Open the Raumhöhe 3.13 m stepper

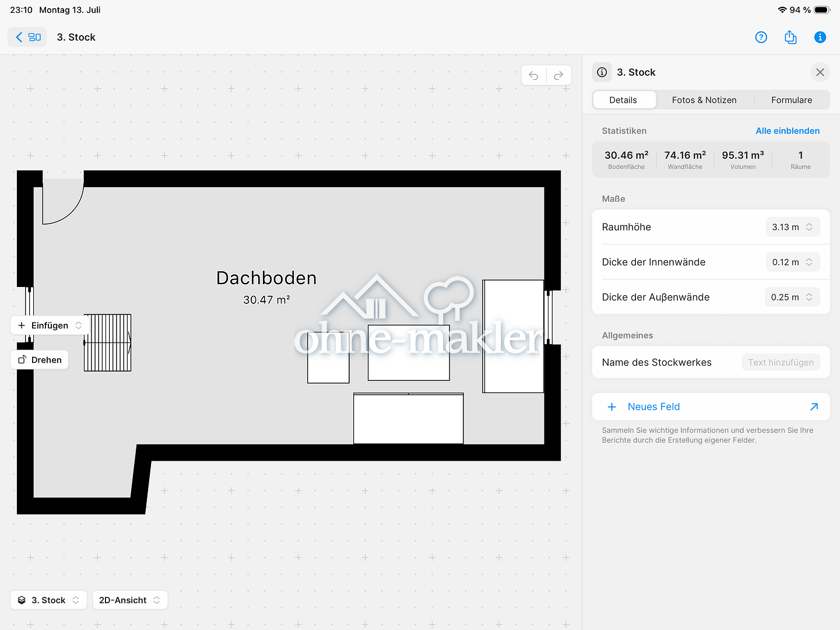pos(792,227)
